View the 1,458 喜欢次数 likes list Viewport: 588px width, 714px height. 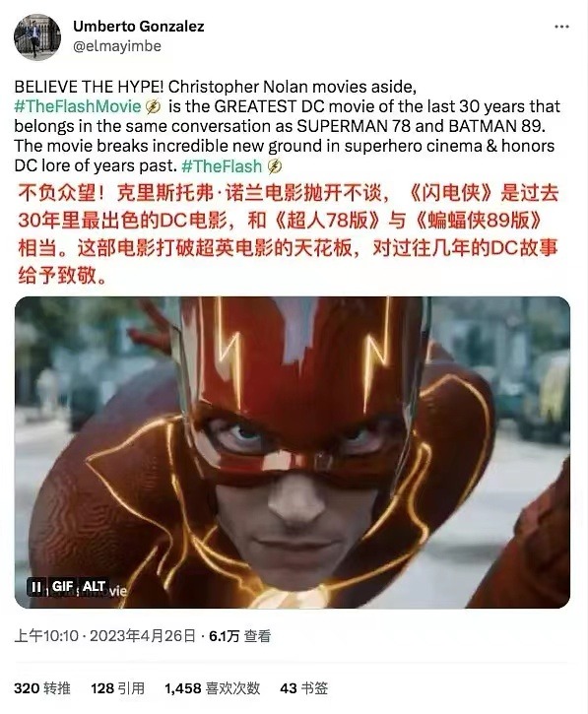212,687
